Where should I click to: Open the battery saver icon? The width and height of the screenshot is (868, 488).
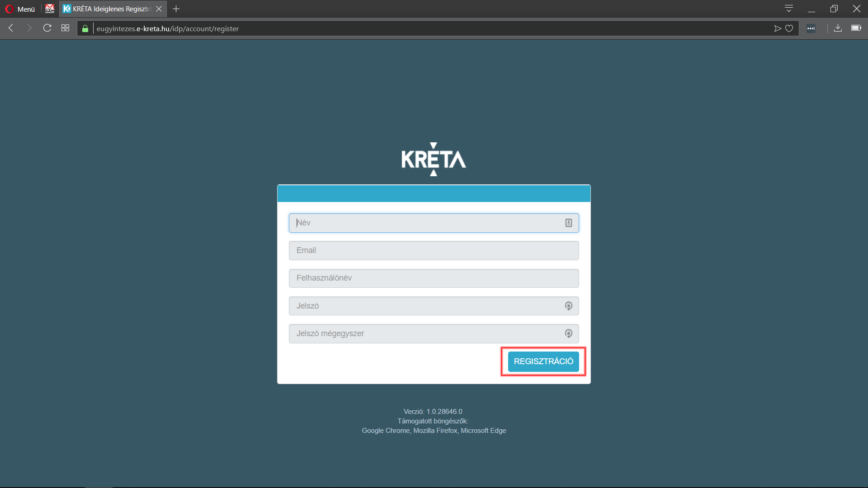(856, 28)
